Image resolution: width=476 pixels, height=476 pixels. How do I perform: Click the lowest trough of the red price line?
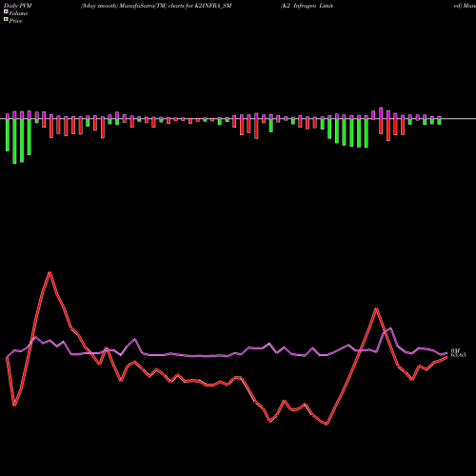click(327, 424)
